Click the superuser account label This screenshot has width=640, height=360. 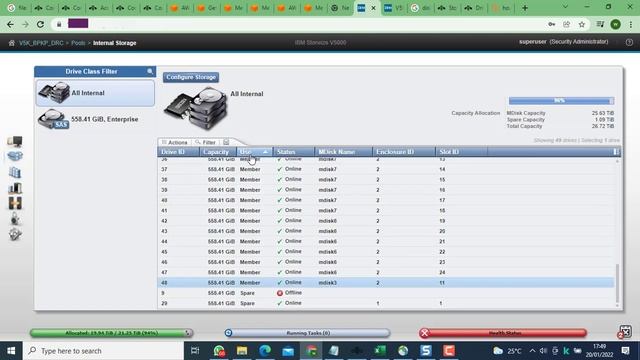pos(532,42)
